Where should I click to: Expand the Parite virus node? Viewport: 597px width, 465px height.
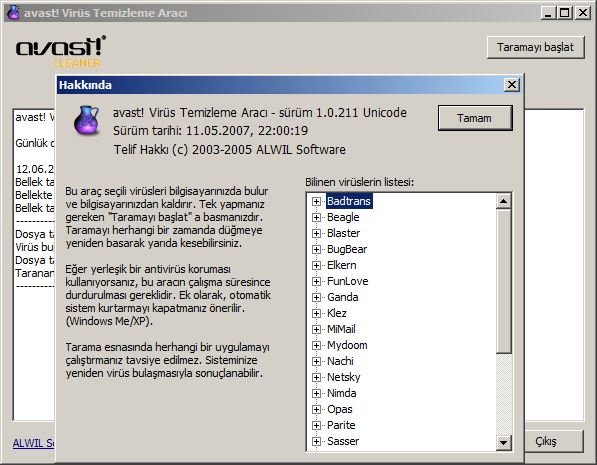click(316, 425)
